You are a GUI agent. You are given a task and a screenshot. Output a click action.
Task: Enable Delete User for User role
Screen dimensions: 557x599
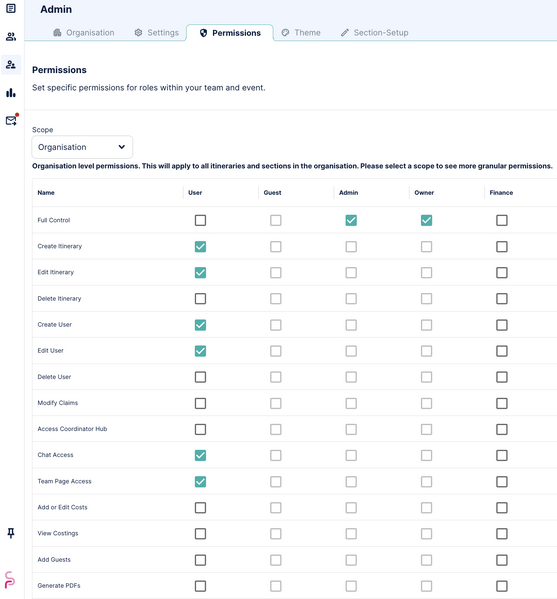click(x=200, y=377)
